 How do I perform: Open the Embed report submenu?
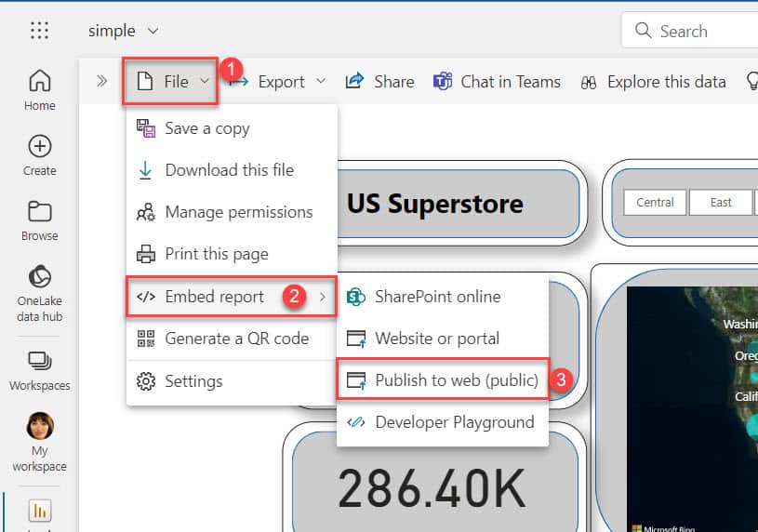[232, 297]
